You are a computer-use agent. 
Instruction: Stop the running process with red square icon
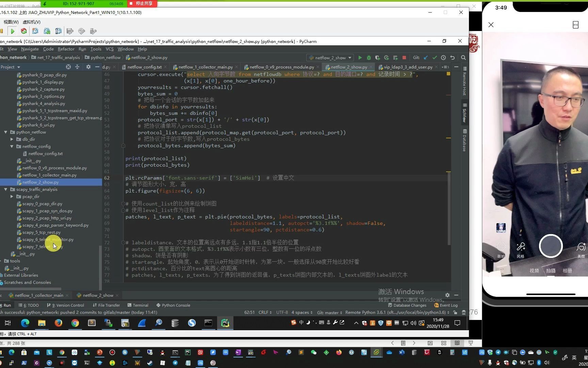pyautogui.click(x=404, y=58)
